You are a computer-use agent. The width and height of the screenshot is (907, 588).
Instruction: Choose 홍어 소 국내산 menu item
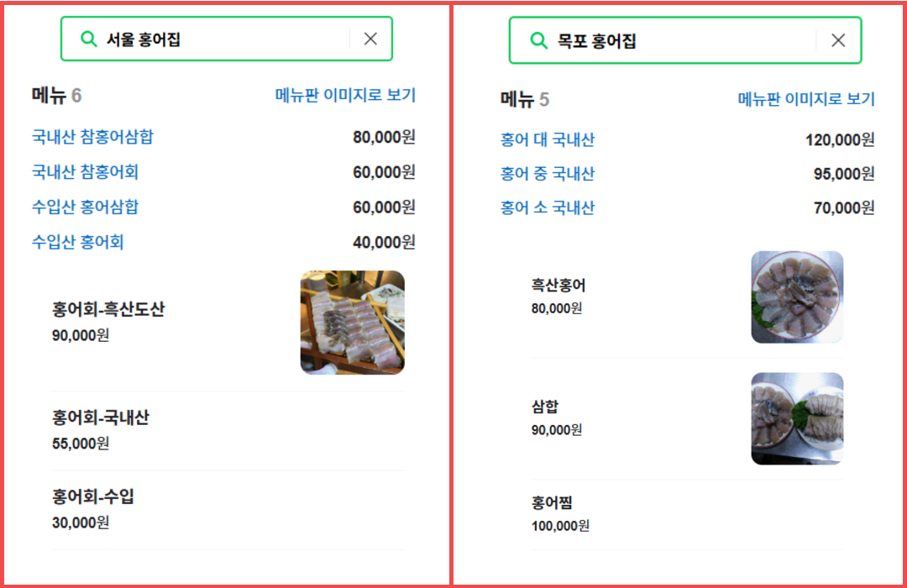(547, 207)
